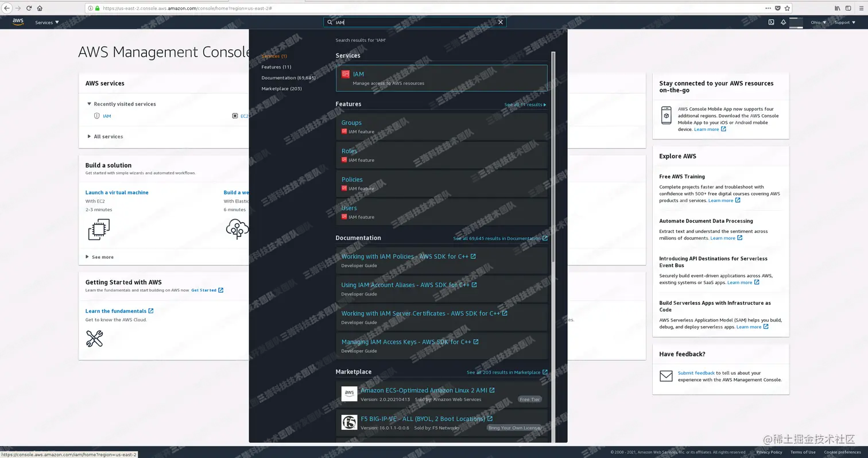Clear the IAM search with X icon
This screenshot has width=868, height=458.
(501, 22)
